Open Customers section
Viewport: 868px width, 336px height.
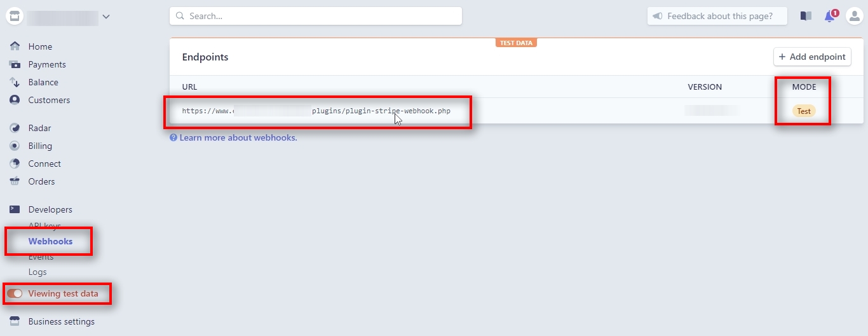click(49, 100)
